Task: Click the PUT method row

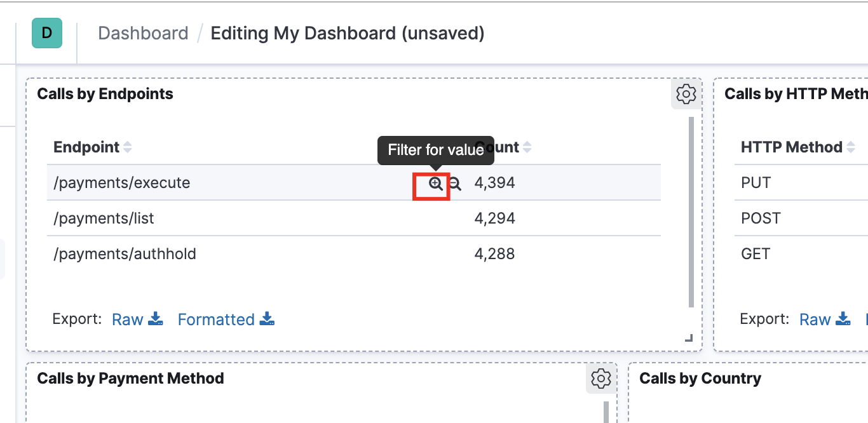Action: (x=756, y=183)
